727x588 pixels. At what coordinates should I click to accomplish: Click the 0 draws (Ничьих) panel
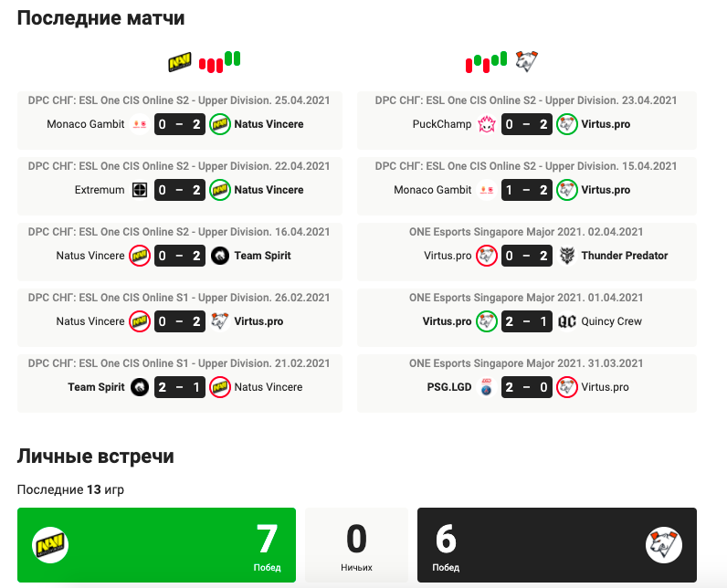pos(356,545)
